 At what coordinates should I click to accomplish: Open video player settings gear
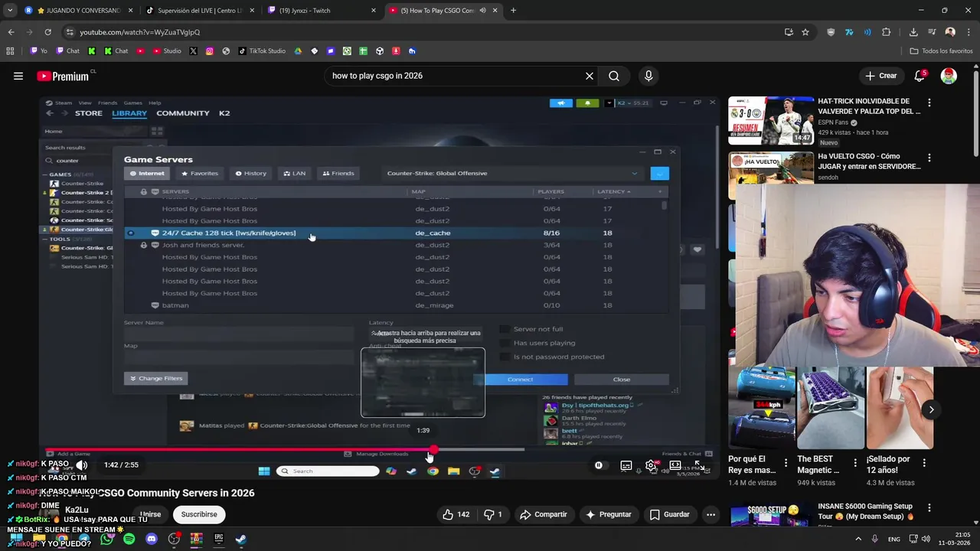(651, 465)
